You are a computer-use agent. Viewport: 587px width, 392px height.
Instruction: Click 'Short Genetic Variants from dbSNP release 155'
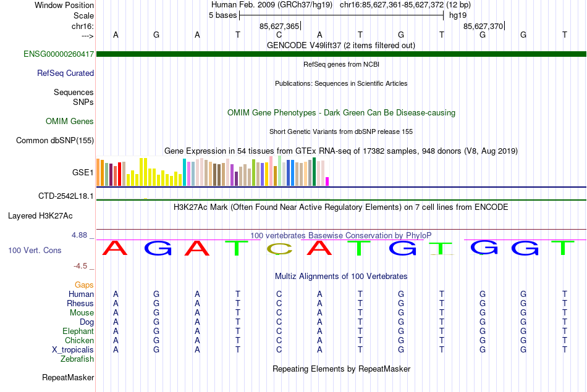[341, 131]
